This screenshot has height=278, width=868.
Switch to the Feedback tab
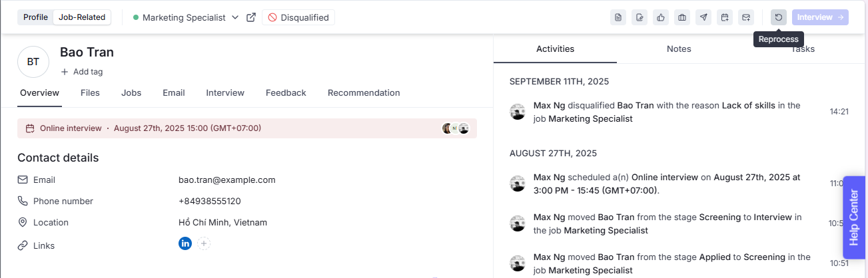coord(286,93)
